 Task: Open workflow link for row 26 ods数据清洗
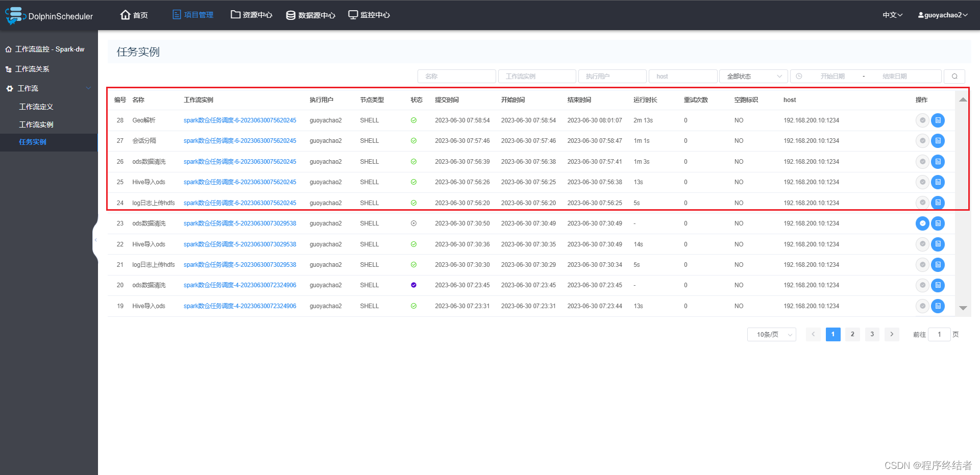coord(240,162)
